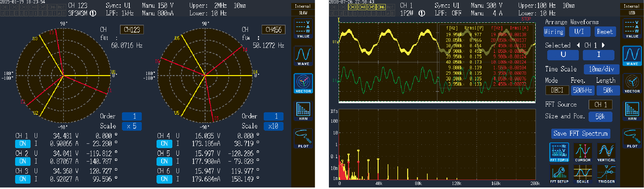Change the 10ms/div time scale setting

click(x=601, y=69)
